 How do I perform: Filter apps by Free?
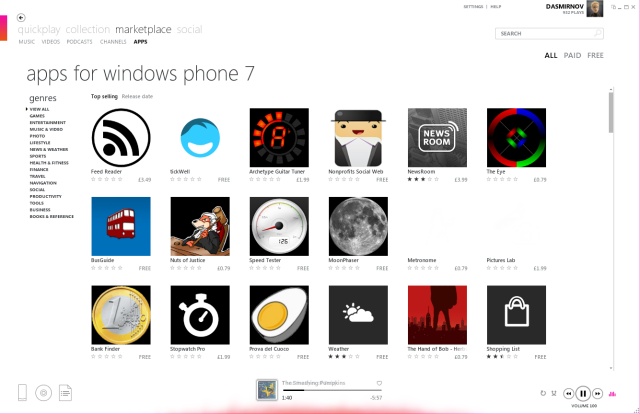[596, 56]
